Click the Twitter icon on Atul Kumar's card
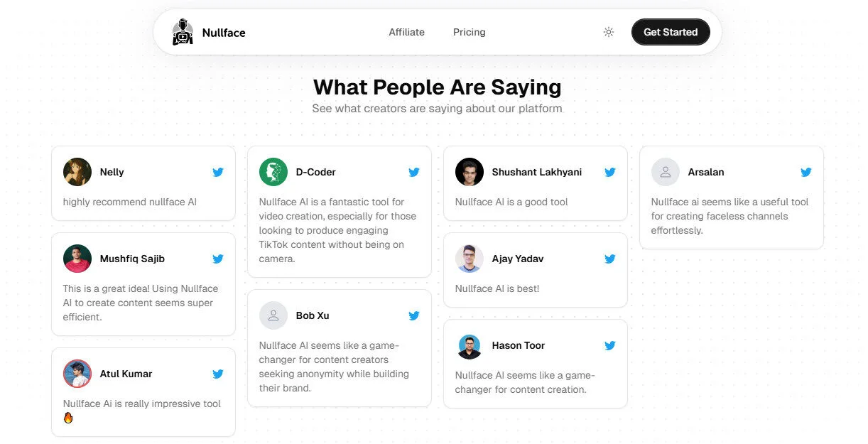The width and height of the screenshot is (868, 444). (x=218, y=374)
